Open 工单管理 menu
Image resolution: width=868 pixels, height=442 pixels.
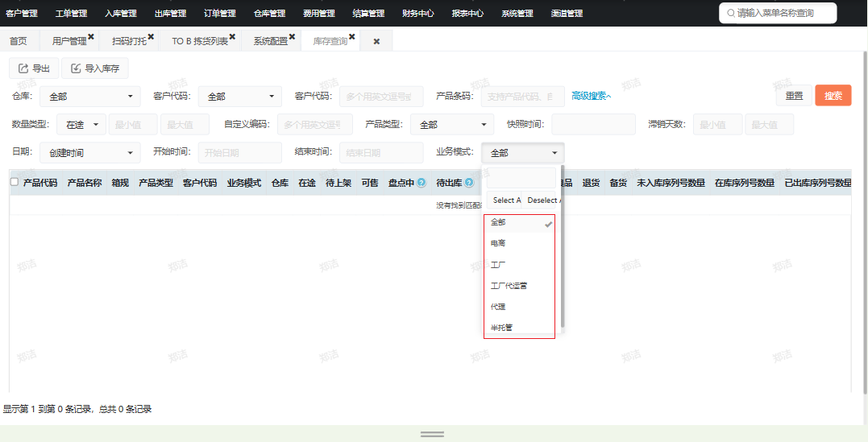(x=72, y=13)
